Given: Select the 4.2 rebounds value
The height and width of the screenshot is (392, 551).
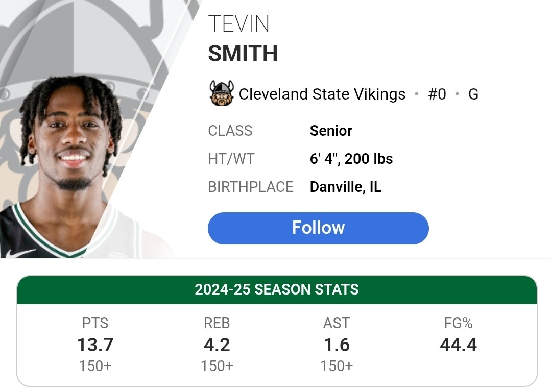Looking at the screenshot, I should click(217, 345).
